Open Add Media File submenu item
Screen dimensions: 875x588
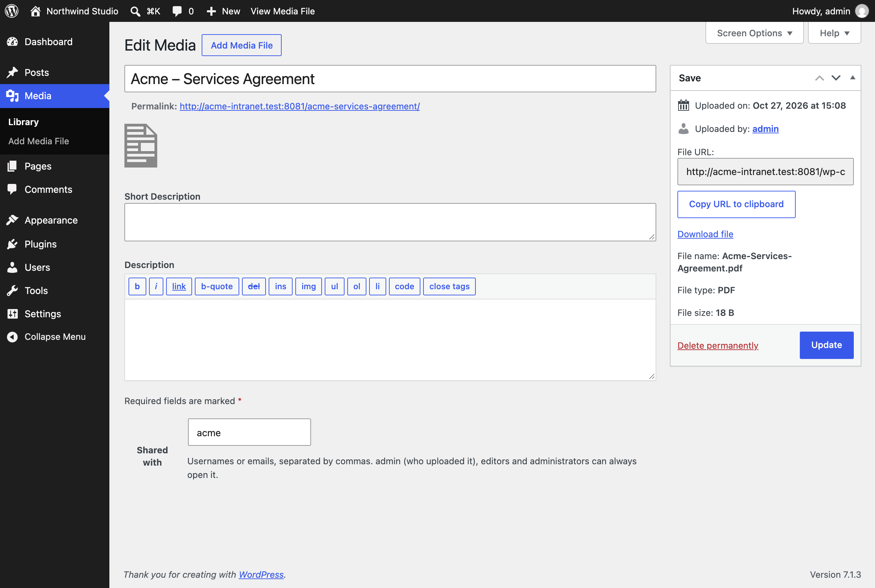tap(39, 141)
